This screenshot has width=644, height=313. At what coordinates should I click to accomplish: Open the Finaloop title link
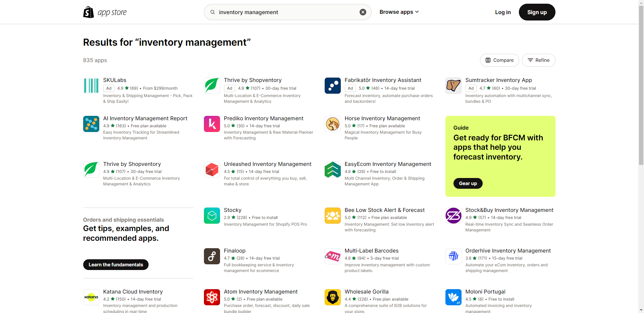click(x=235, y=251)
